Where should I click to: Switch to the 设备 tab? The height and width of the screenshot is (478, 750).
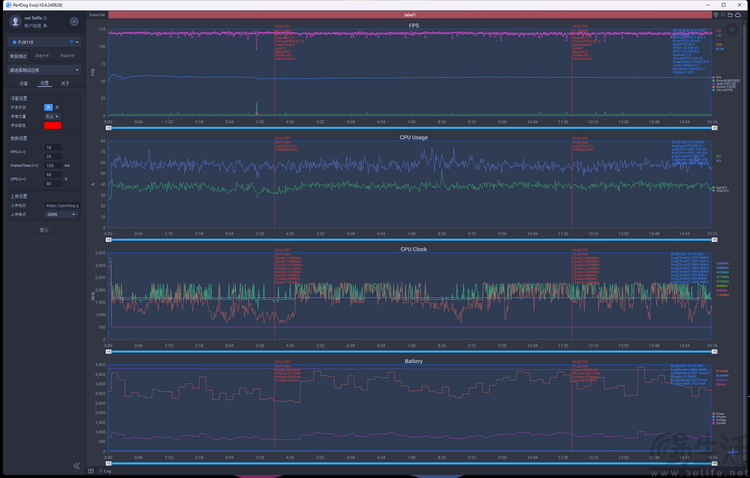point(22,84)
